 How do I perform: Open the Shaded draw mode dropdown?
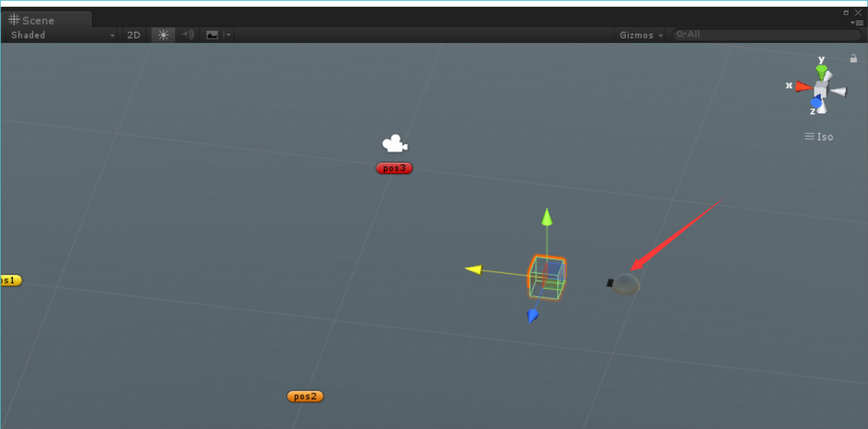(x=62, y=35)
